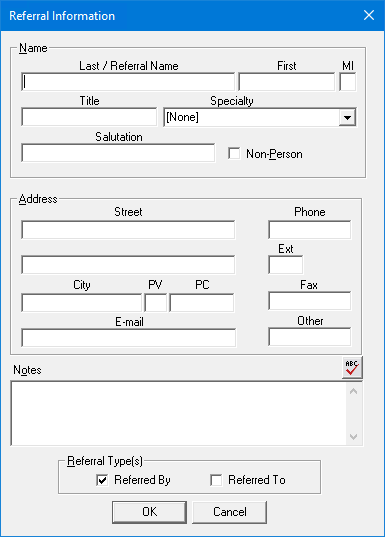Close the Referral Information dialog

point(369,15)
